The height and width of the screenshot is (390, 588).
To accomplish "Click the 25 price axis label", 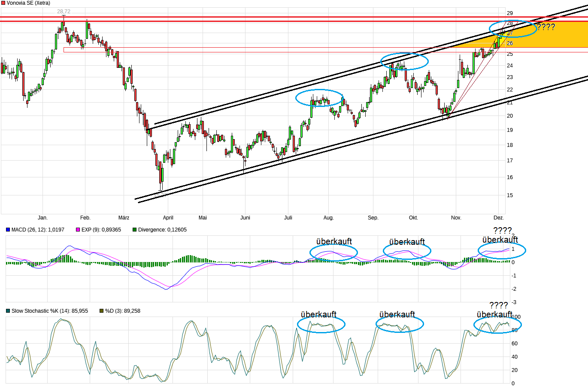I will pos(509,54).
